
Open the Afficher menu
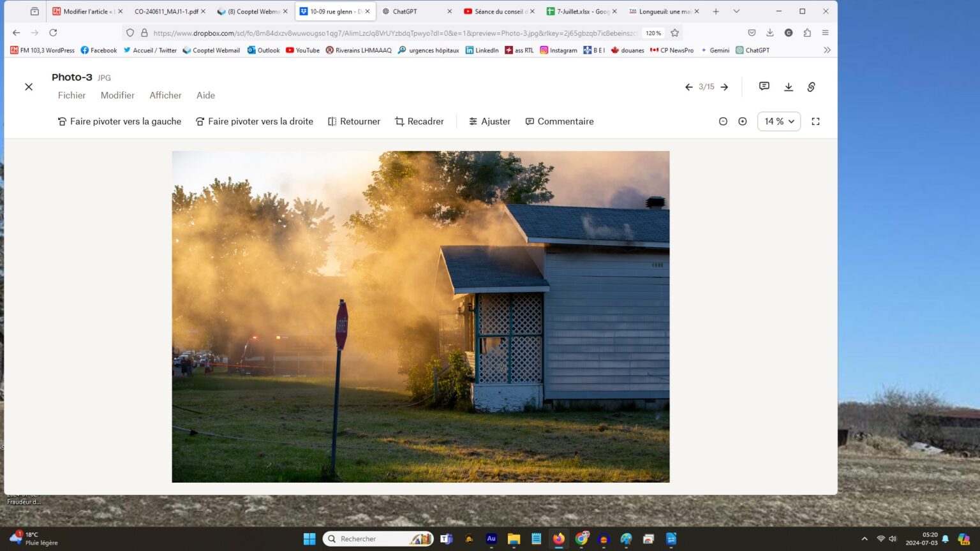point(165,95)
